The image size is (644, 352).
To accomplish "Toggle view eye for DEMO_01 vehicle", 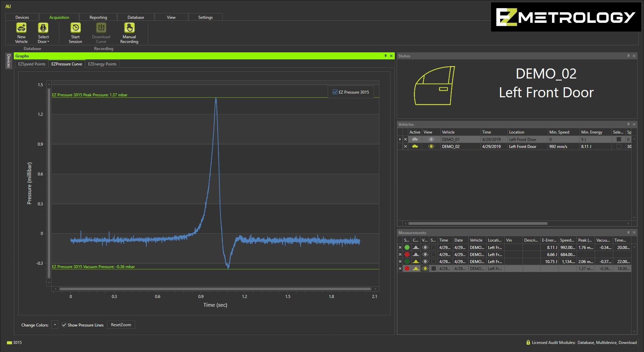I will pos(431,139).
